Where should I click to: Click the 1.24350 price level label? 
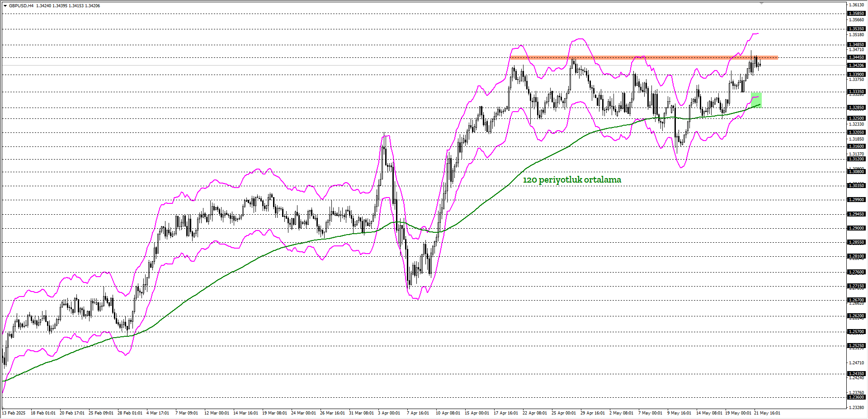pos(856,374)
